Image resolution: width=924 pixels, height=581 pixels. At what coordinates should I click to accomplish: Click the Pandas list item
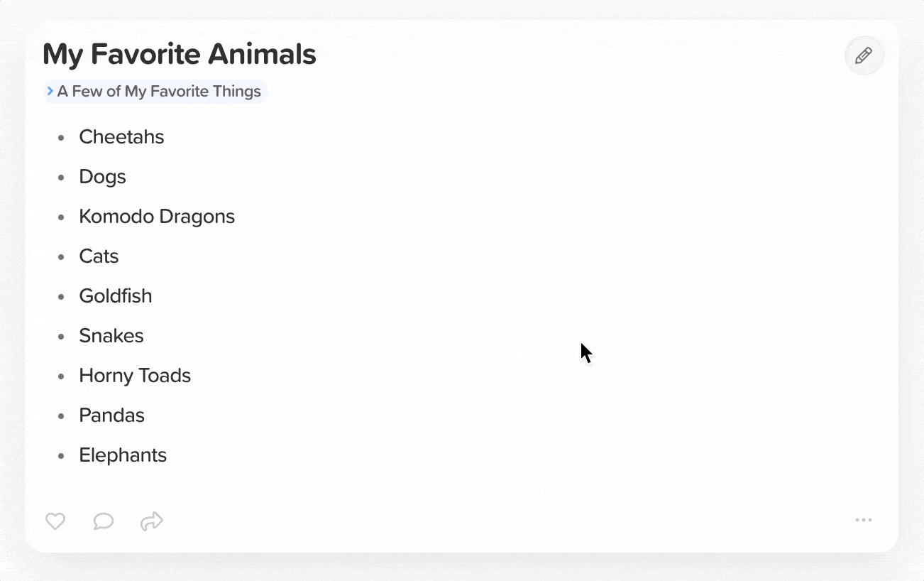click(111, 416)
